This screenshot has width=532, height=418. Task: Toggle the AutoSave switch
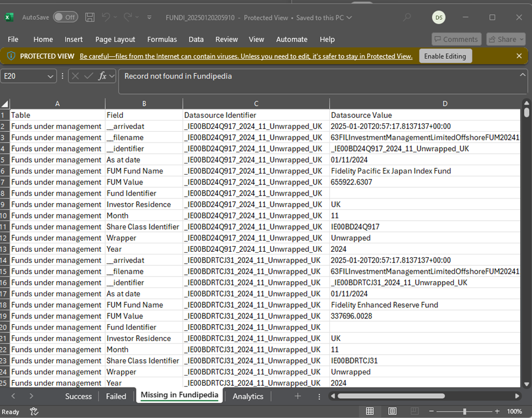65,18
